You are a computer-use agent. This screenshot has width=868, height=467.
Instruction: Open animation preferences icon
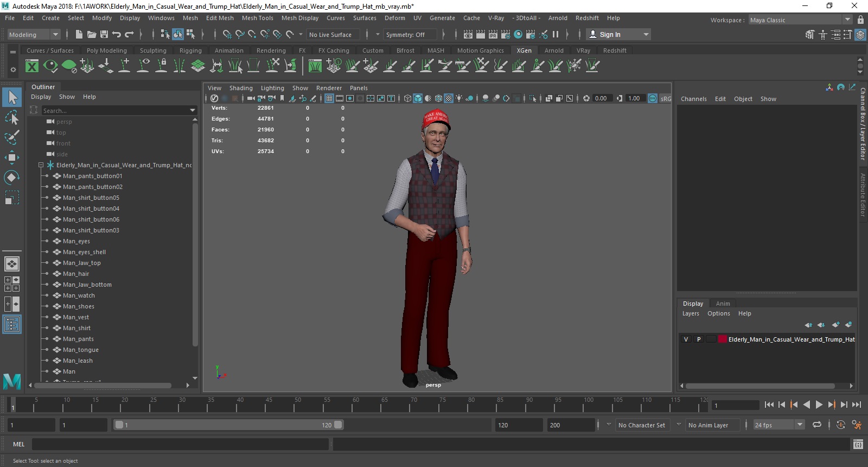[x=857, y=425]
